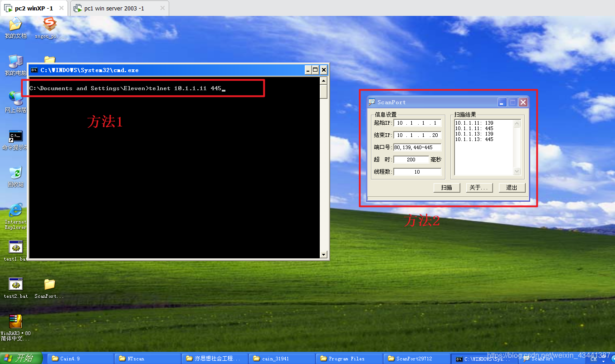Launch Internet Explorer from the desktop
This screenshot has width=615, height=364.
pos(15,217)
